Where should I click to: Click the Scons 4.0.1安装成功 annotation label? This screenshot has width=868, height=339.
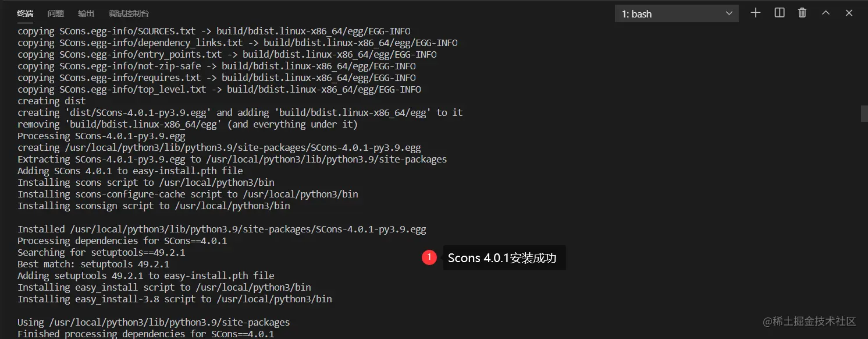click(x=502, y=258)
